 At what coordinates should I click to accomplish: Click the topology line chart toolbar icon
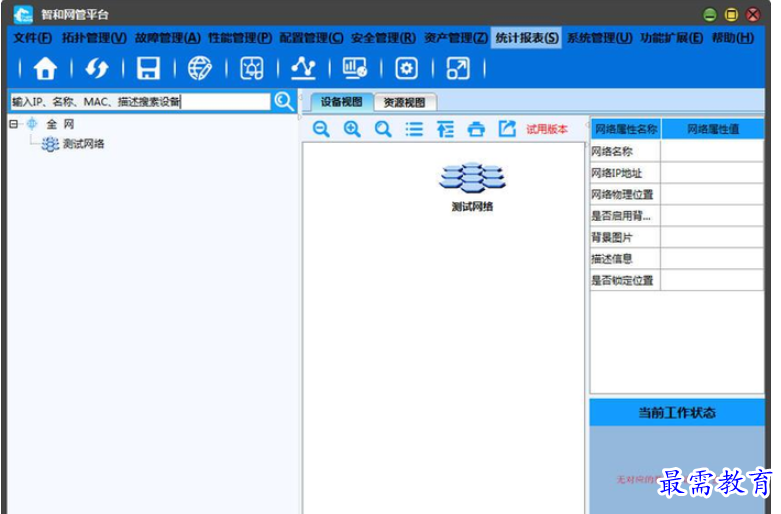[x=303, y=68]
